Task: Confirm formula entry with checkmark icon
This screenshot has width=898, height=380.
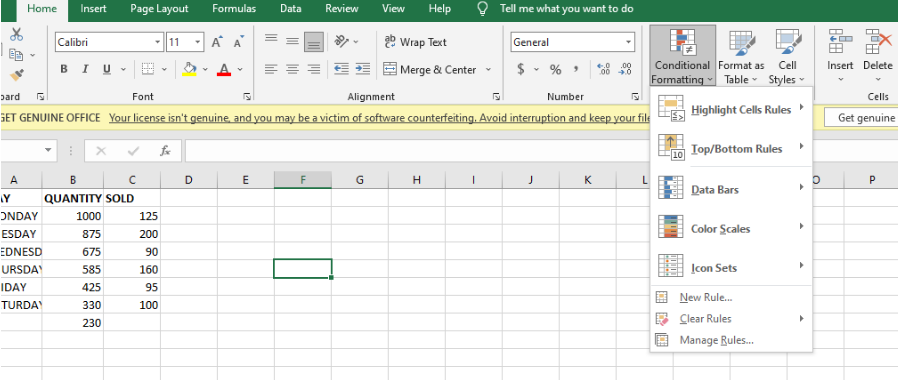Action: (134, 151)
